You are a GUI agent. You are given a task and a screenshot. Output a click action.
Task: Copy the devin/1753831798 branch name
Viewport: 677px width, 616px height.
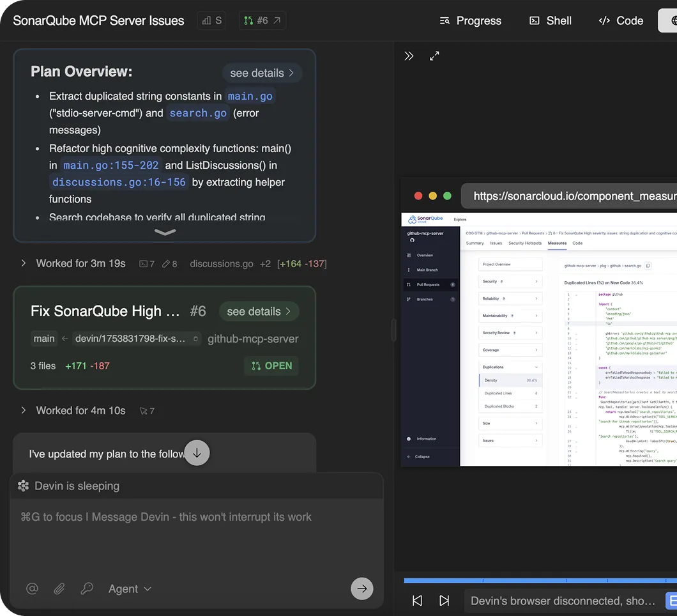195,339
